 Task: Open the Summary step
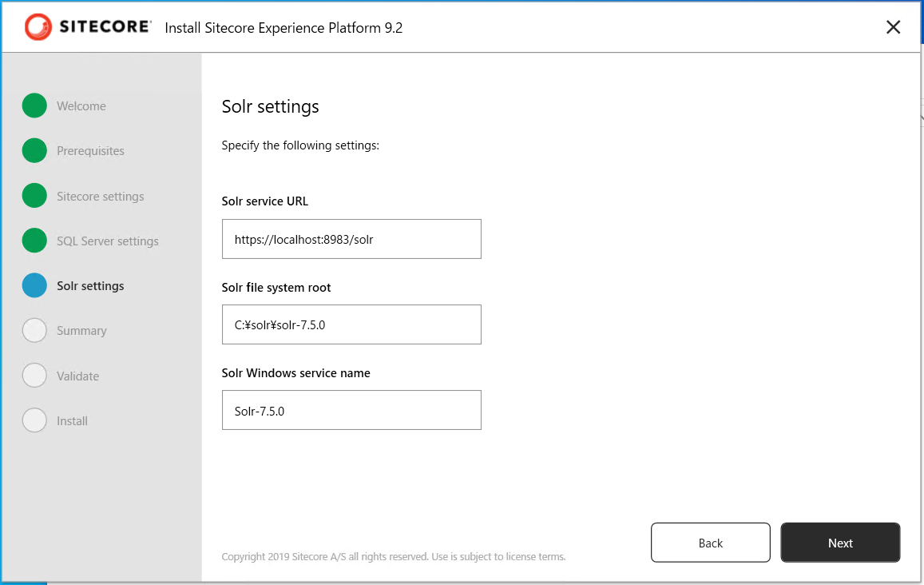coord(81,331)
